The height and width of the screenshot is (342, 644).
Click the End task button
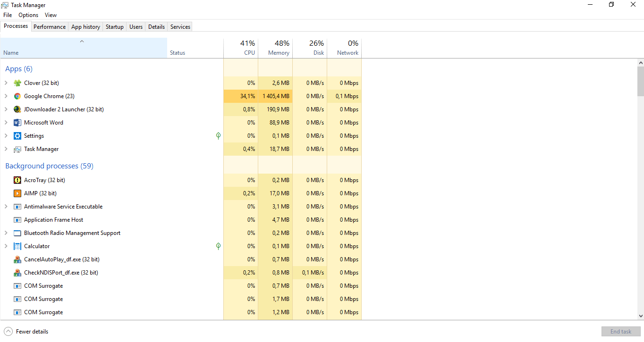[620, 331]
